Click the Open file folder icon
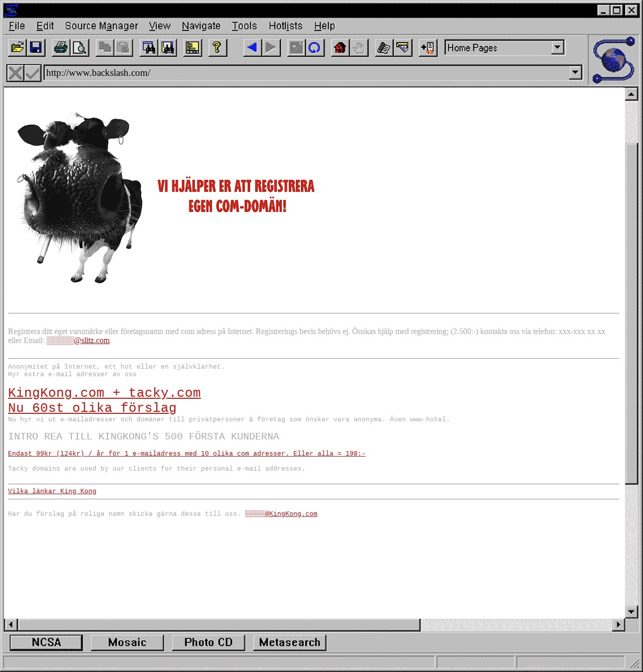Viewport: 643px width, 672px height. (17, 48)
